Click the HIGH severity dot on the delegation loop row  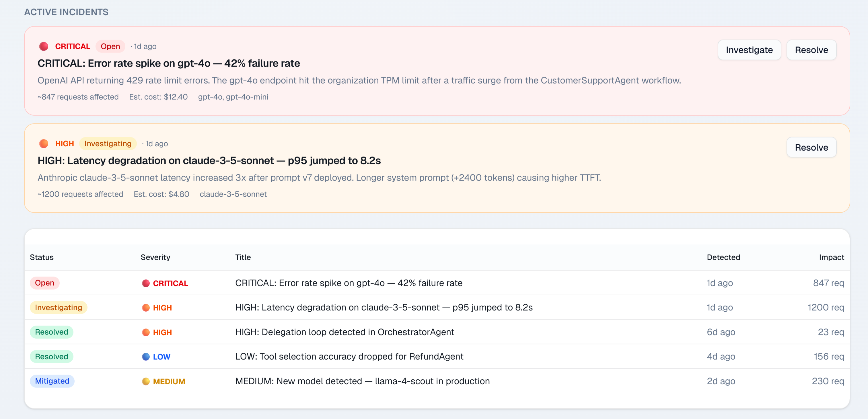click(x=145, y=332)
